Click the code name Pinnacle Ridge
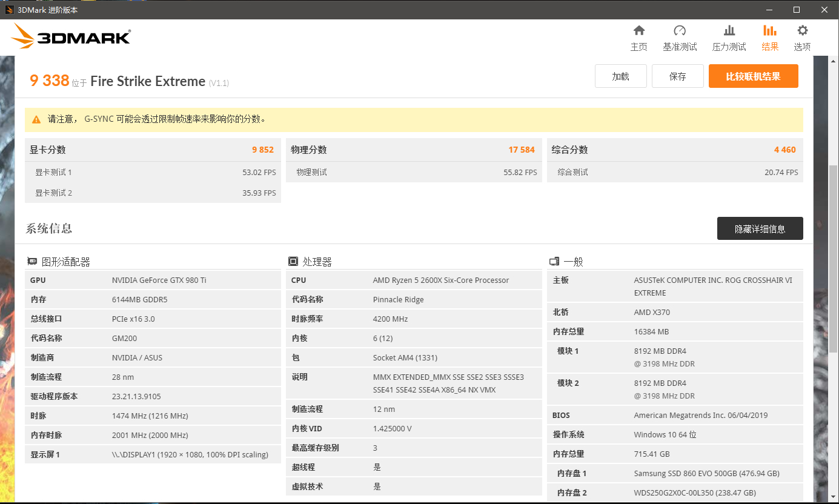Image resolution: width=839 pixels, height=504 pixels. tap(399, 299)
